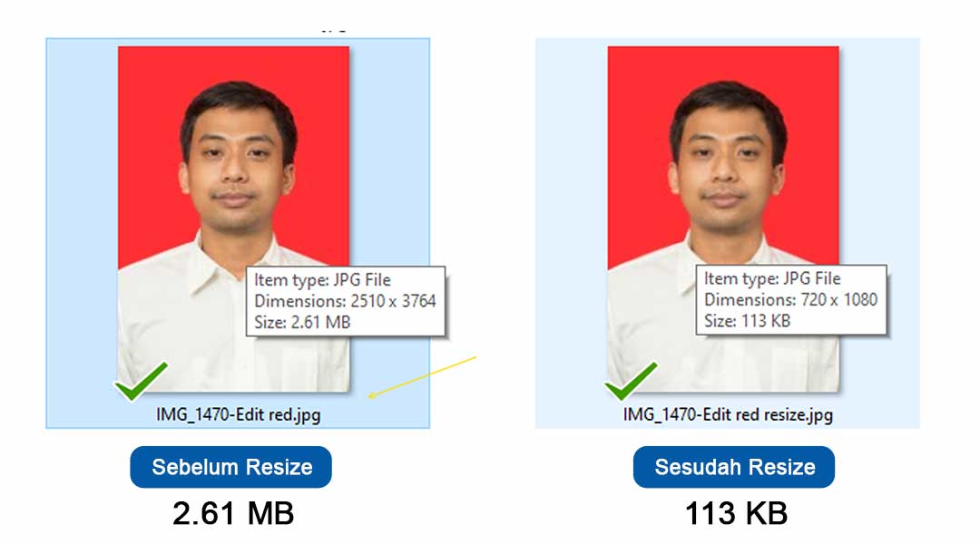Click tooltip text Dimensions: 2510 x 3764

coord(345,301)
